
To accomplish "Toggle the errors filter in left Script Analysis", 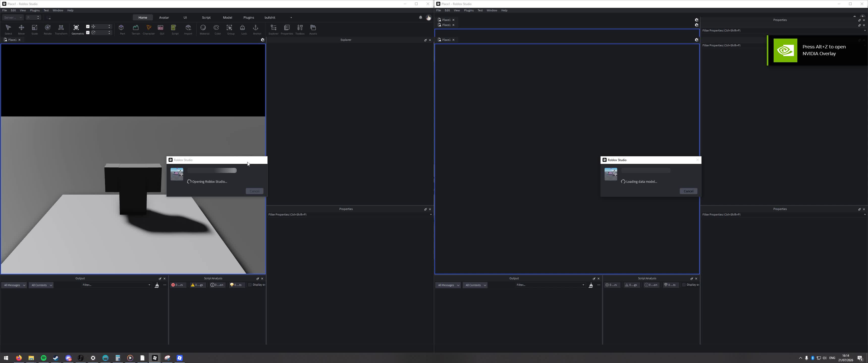I will pyautogui.click(x=178, y=285).
